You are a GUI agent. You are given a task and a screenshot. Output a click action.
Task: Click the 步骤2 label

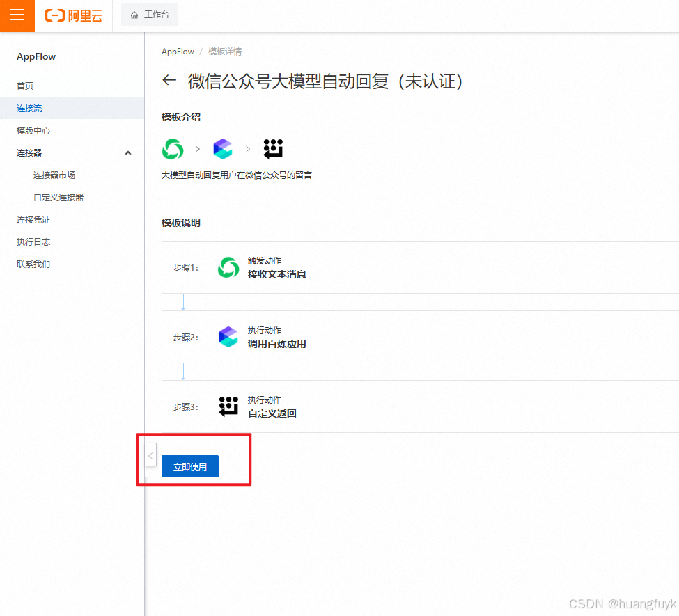click(x=186, y=337)
